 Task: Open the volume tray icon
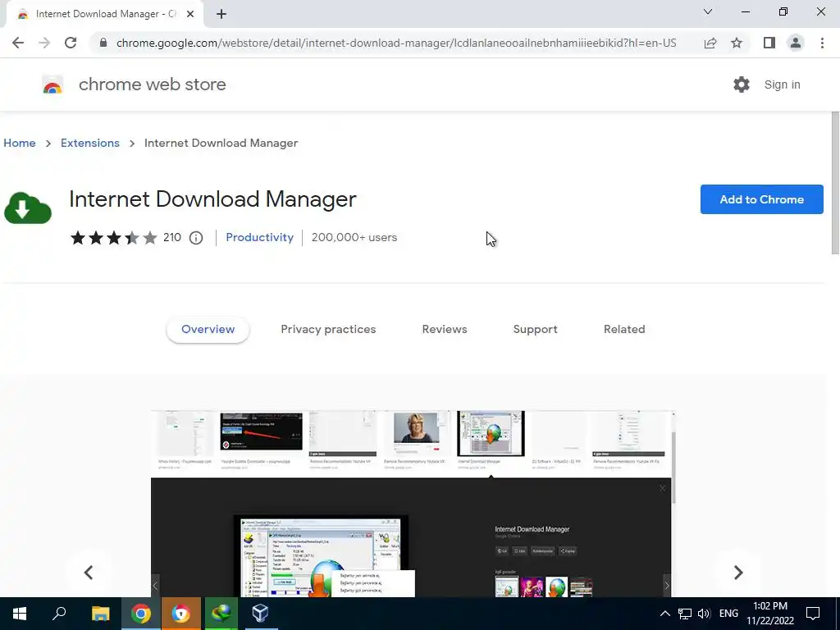(704, 614)
